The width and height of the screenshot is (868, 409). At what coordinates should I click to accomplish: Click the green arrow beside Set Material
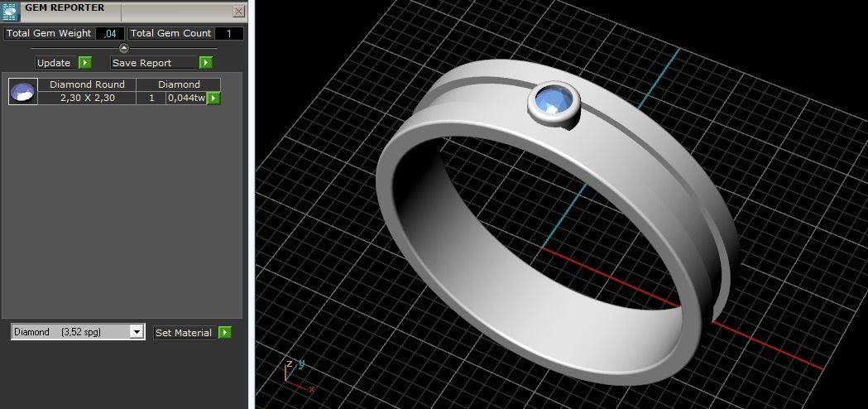tap(225, 333)
